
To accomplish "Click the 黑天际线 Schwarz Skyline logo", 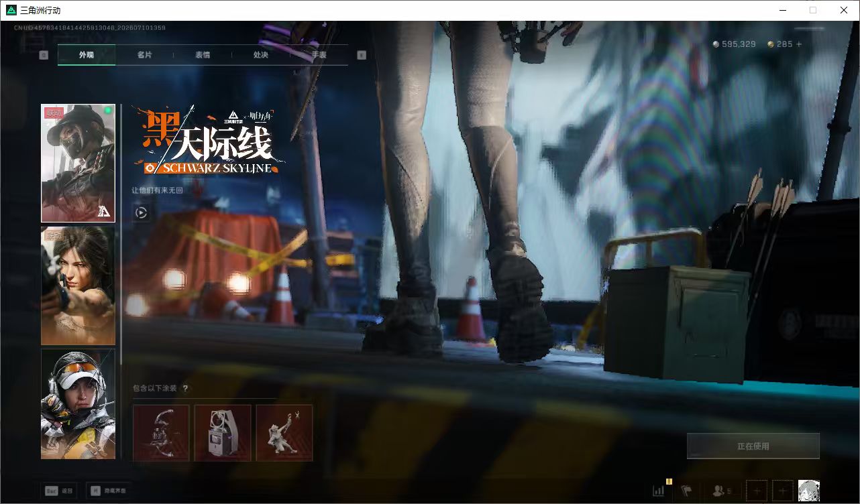I will [x=208, y=141].
